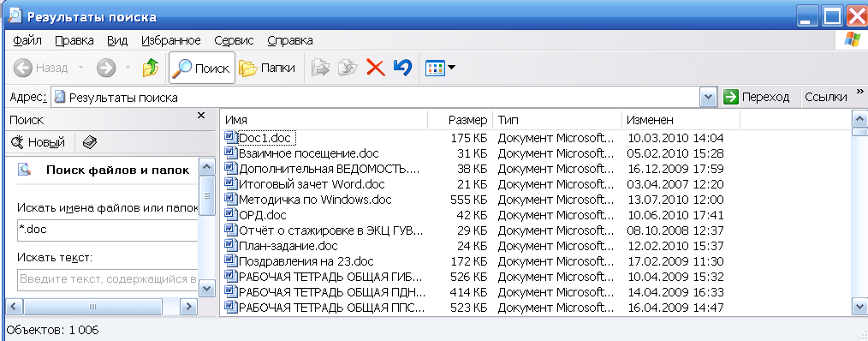Click the address bar Результаты поиска field
The width and height of the screenshot is (868, 341).
click(x=376, y=98)
